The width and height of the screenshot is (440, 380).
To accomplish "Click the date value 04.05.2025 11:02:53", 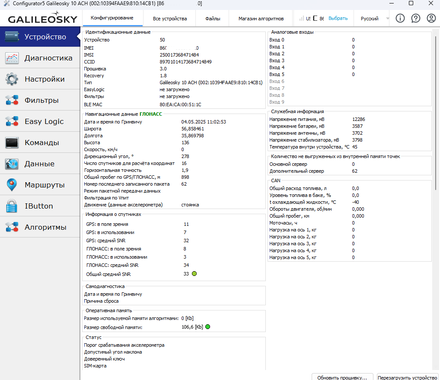I will 204,122.
